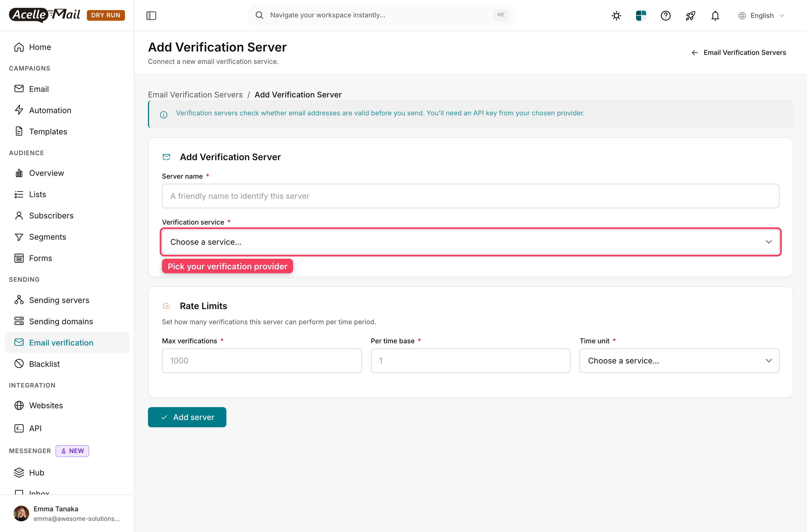Open Email campaigns in sidebar
The height and width of the screenshot is (532, 807).
pos(67,89)
